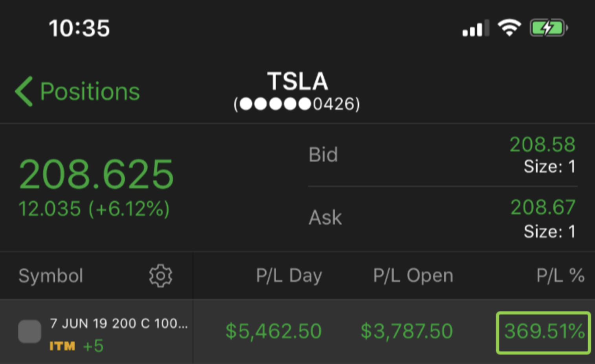595x364 pixels.
Task: Tap the $5,462.50 P/L Day value
Action: point(274,331)
